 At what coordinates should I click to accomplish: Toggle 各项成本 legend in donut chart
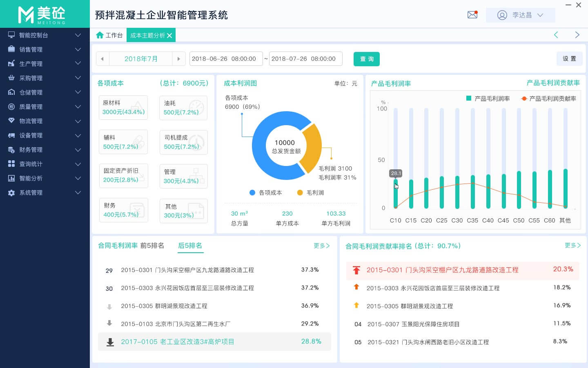tap(266, 193)
